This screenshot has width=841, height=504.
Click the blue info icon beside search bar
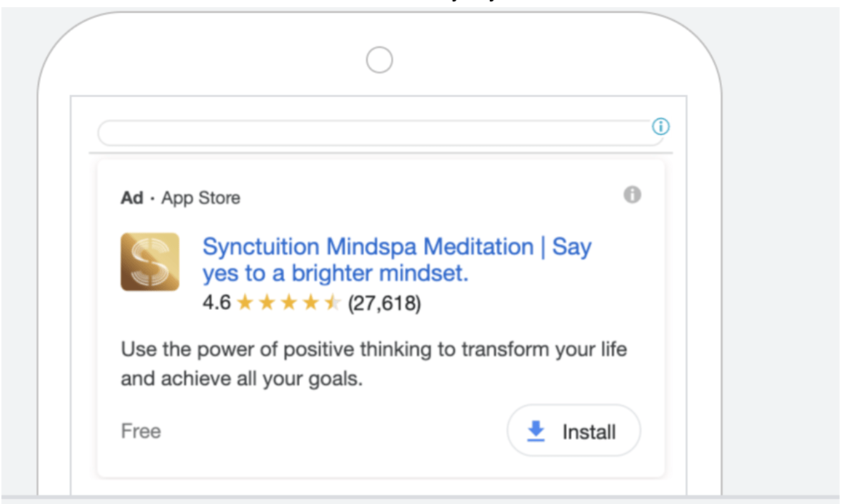coord(660,126)
